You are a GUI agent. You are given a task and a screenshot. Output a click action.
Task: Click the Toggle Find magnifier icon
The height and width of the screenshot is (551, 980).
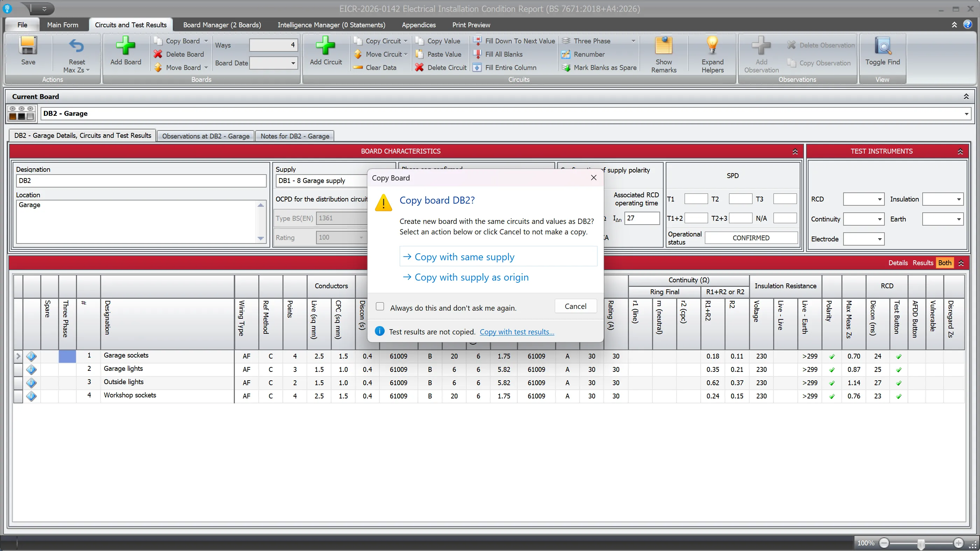coord(883,46)
